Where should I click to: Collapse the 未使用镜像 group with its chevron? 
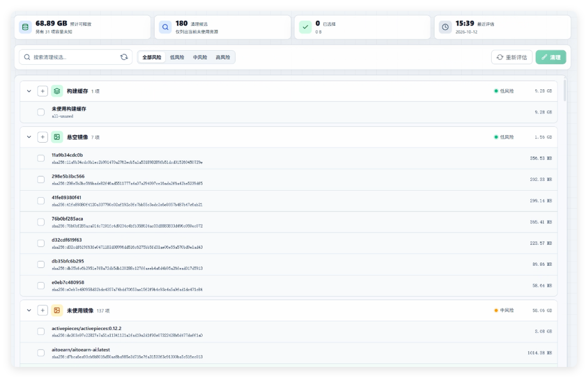pyautogui.click(x=29, y=310)
